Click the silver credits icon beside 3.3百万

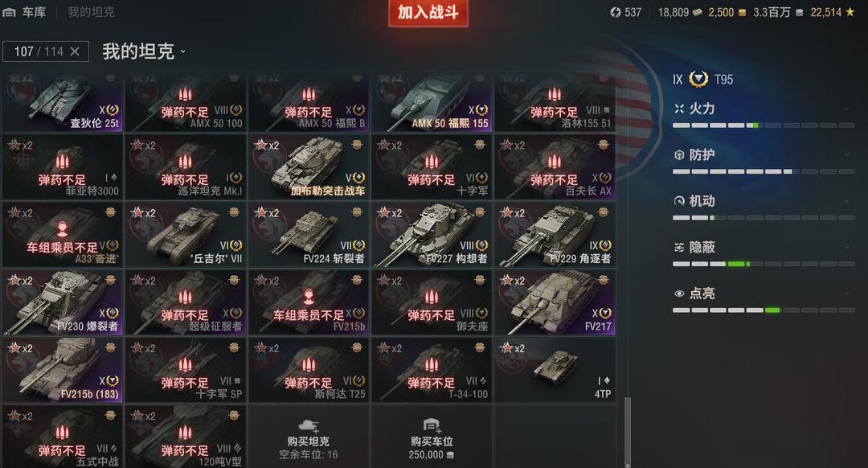800,13
